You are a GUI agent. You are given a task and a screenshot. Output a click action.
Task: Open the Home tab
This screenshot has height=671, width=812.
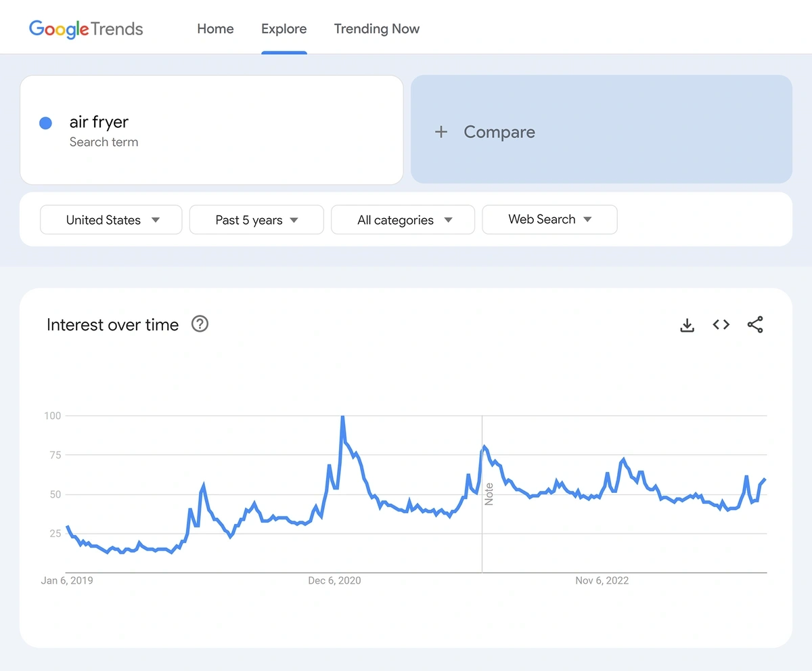tap(215, 28)
